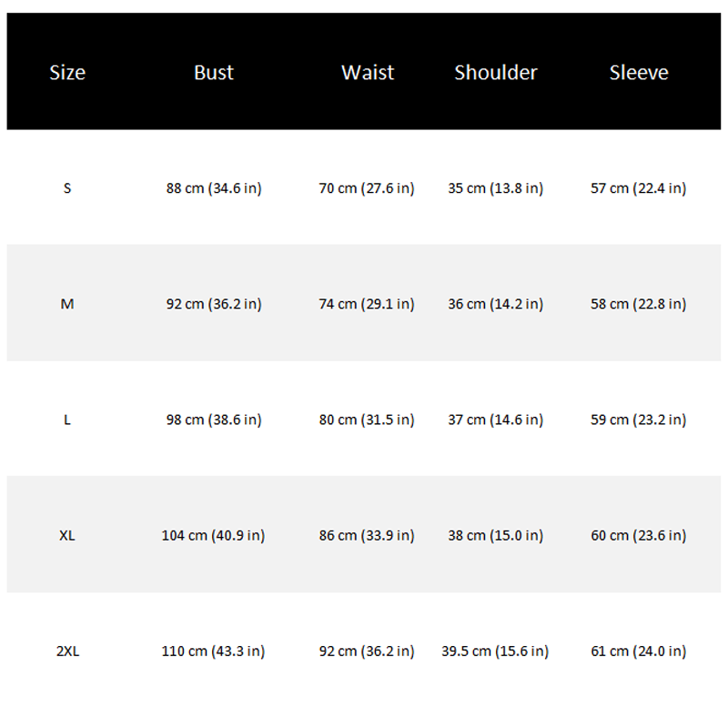
Task: Select the S size row label
Action: point(67,188)
